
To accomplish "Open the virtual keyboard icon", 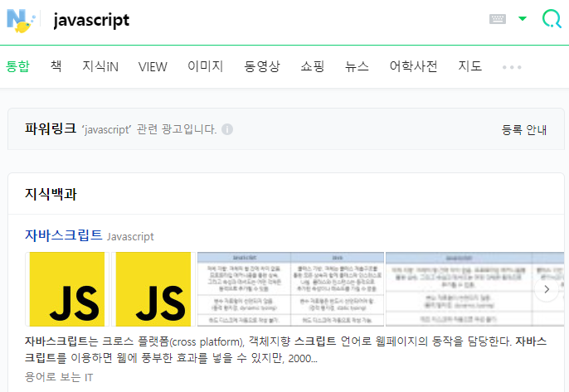I will 498,19.
